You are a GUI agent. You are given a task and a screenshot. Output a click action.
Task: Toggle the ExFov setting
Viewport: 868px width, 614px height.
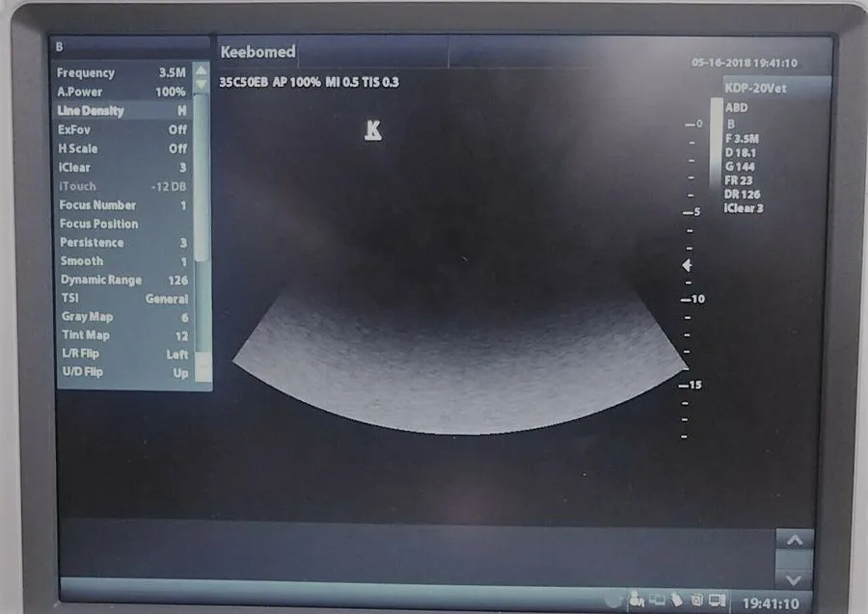pos(122,130)
